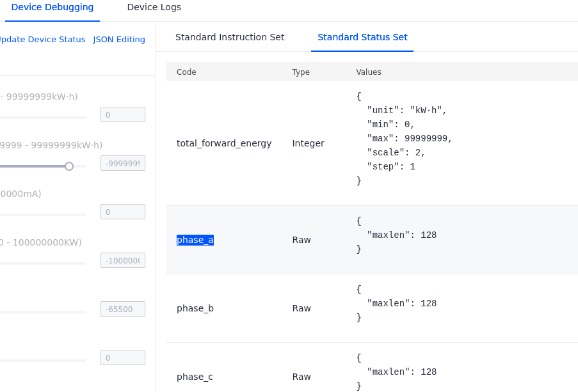
Task: Open the JSON Editing link
Action: [x=119, y=40]
